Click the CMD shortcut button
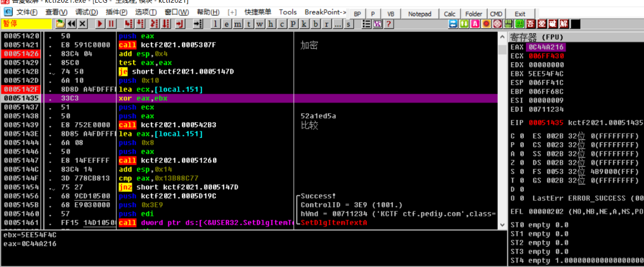Image resolution: width=644 pixels, height=267 pixels. pos(496,14)
